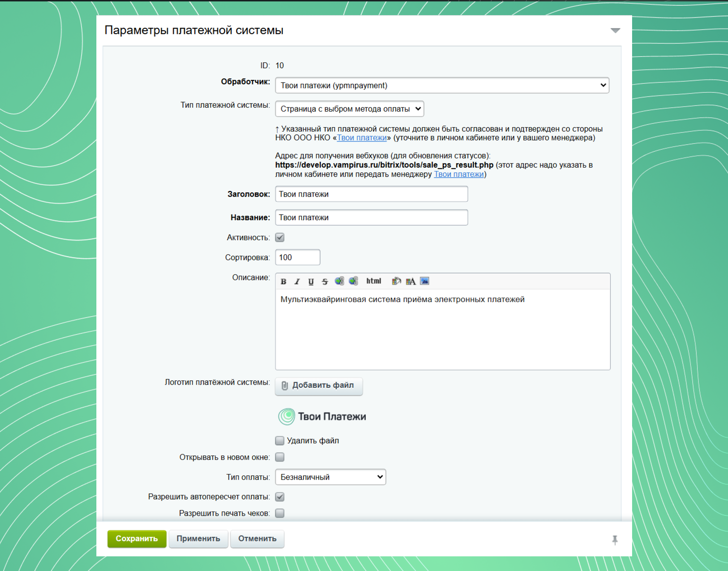Click the insert image icon
Screen dimensions: 728x571
click(x=425, y=281)
